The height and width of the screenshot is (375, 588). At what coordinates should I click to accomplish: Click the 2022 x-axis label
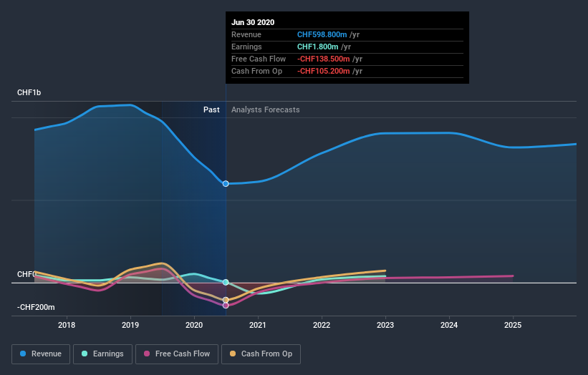coord(322,325)
